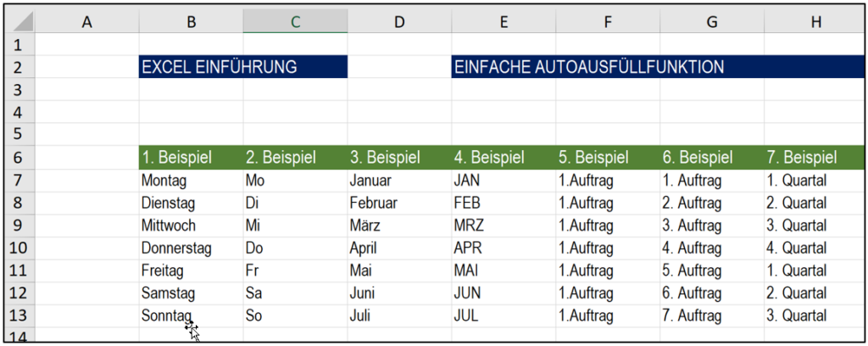Click the MRZ cell
This screenshot has height=346, width=868.
pyautogui.click(x=504, y=226)
